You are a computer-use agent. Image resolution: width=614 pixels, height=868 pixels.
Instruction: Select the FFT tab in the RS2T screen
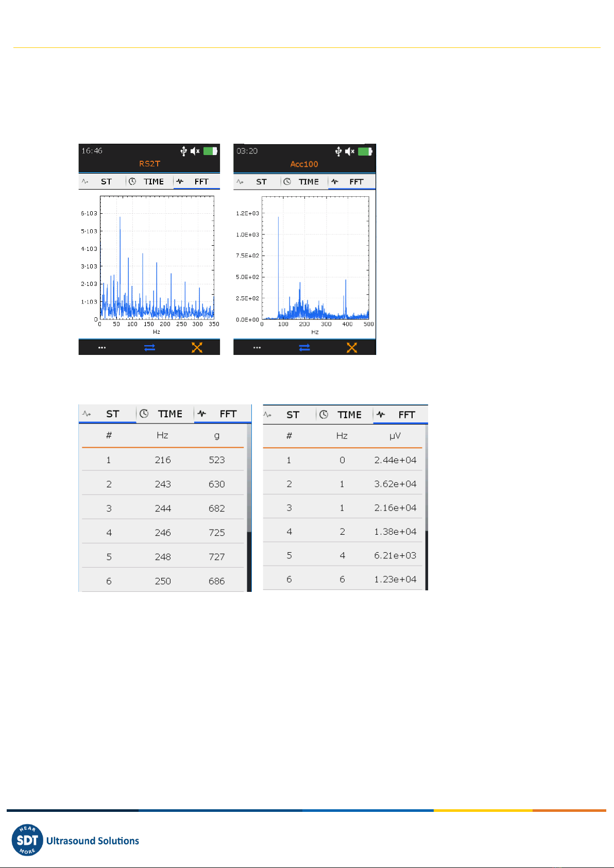pyautogui.click(x=197, y=181)
